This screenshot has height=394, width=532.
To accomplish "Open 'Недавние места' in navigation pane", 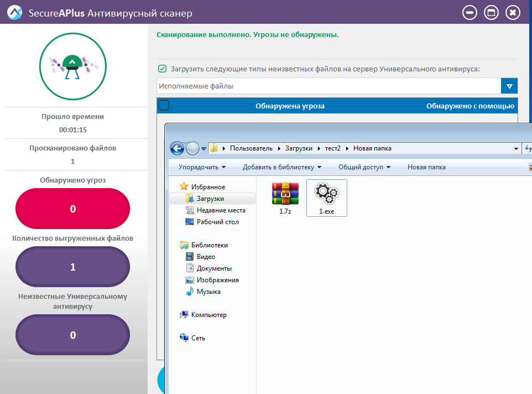I will (221, 210).
